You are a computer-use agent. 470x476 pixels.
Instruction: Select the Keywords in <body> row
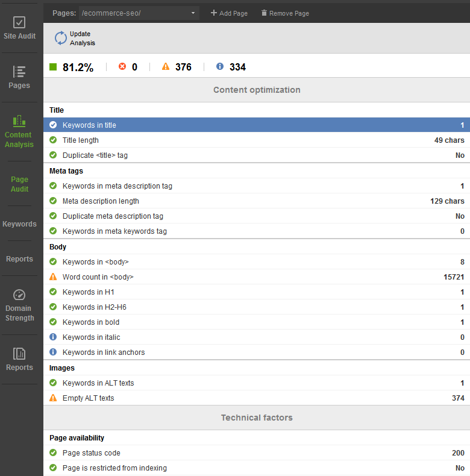[x=257, y=261]
